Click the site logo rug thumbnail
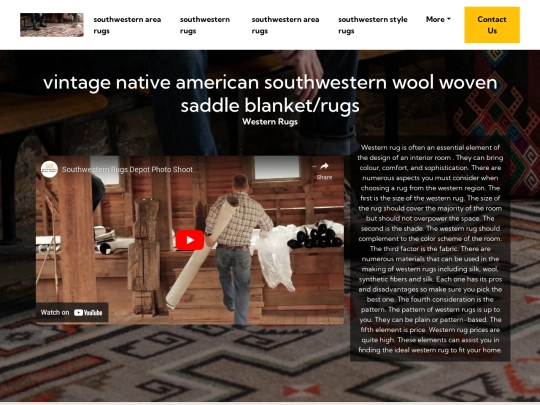Image resolution: width=540 pixels, height=405 pixels. point(52,25)
